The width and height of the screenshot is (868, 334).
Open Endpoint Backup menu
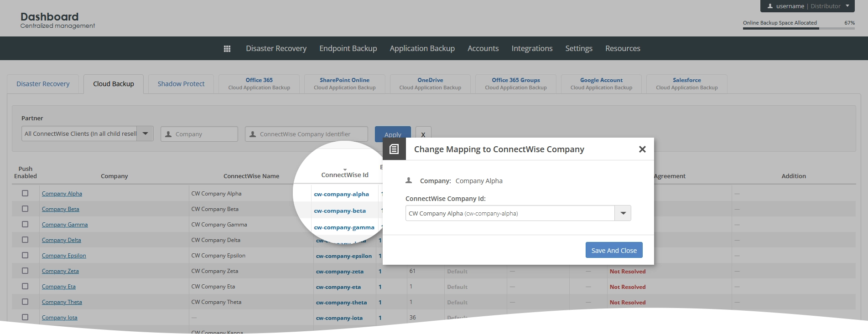pos(348,48)
